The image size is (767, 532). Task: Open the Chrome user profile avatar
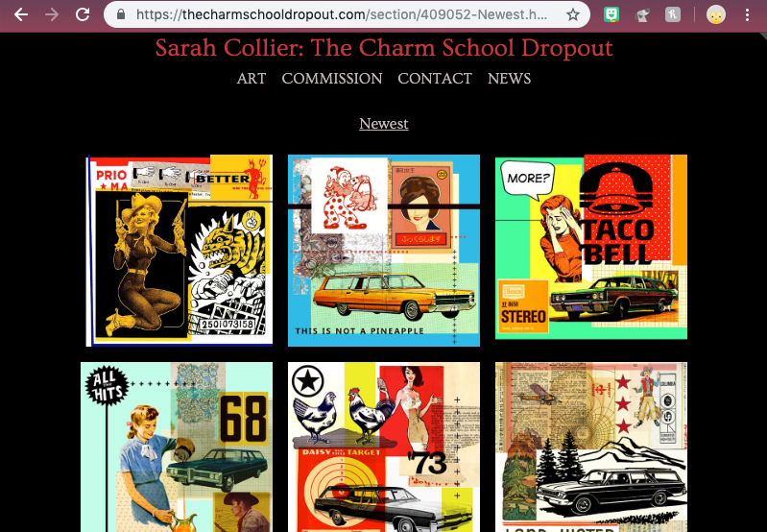715,14
